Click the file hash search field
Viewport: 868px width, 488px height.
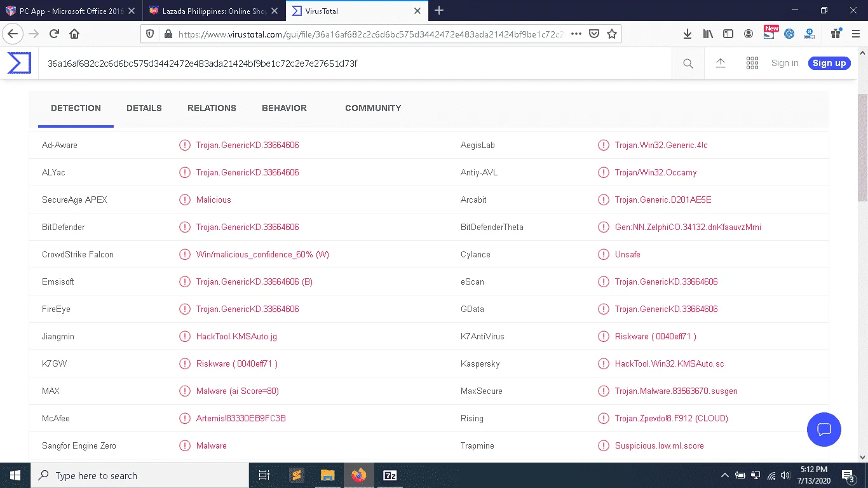click(x=355, y=64)
